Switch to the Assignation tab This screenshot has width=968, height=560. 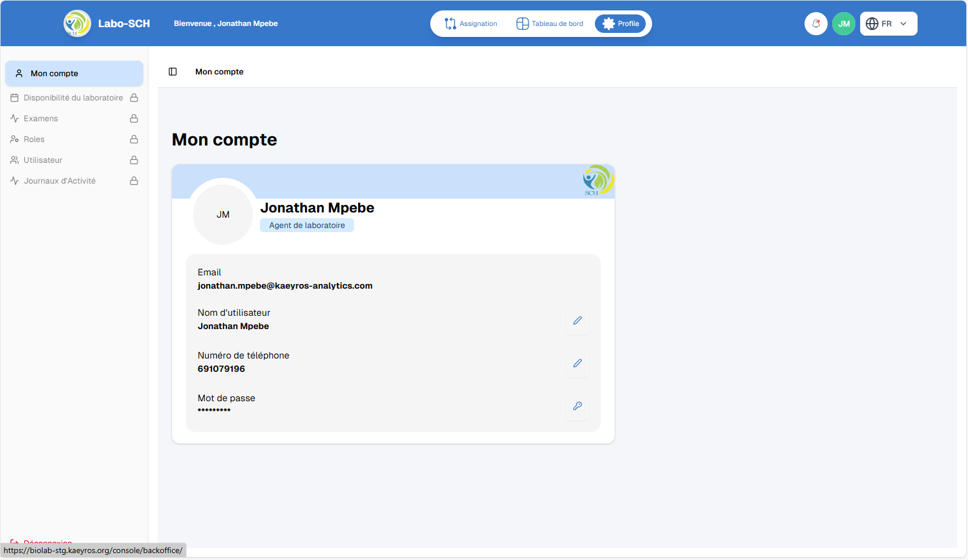471,24
